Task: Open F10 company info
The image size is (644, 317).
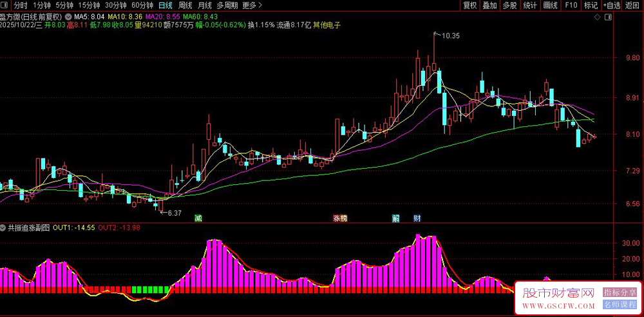Action: [x=571, y=5]
